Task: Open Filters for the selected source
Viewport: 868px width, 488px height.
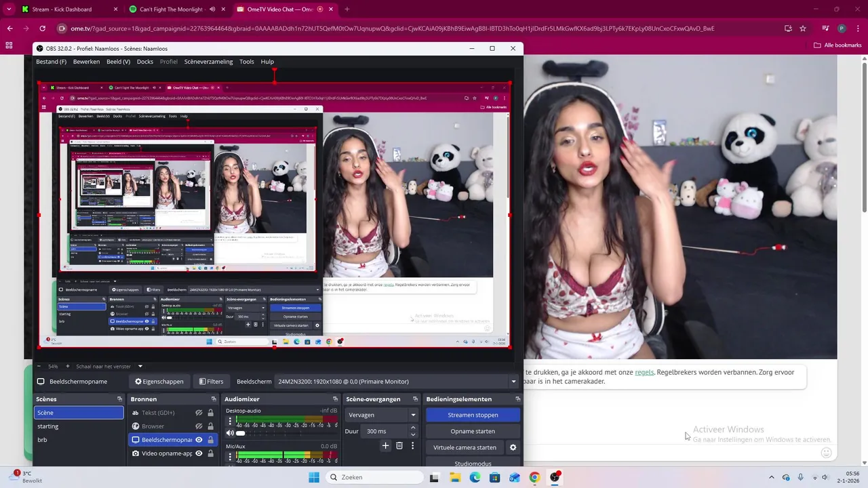Action: point(211,382)
